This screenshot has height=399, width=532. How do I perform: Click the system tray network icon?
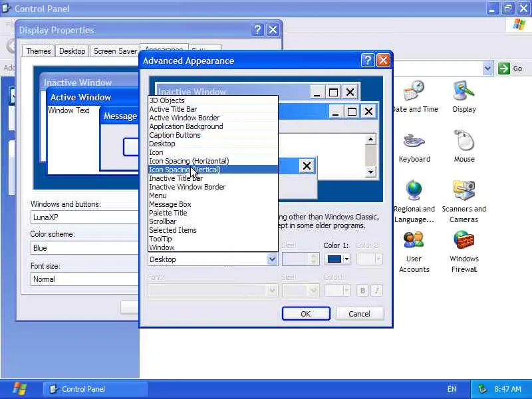tap(483, 389)
